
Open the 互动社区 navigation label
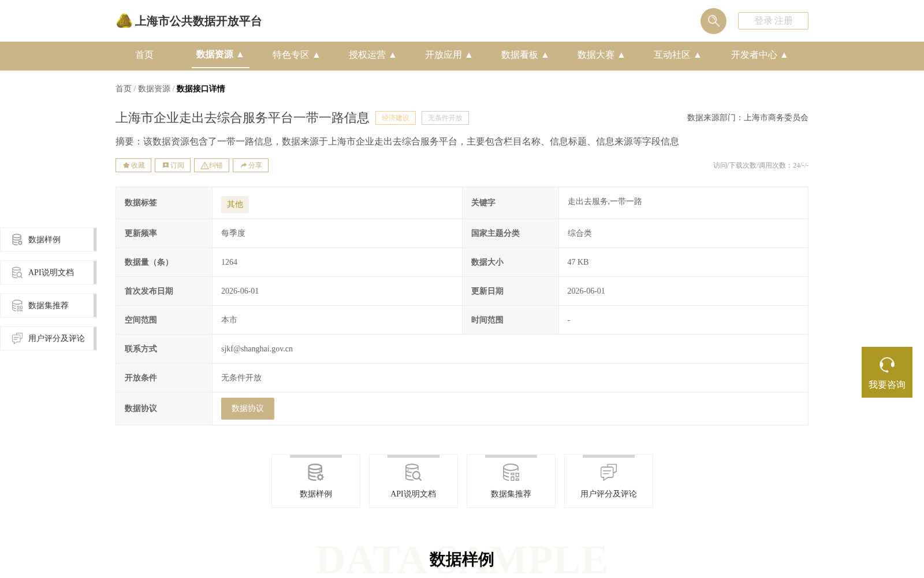click(672, 55)
